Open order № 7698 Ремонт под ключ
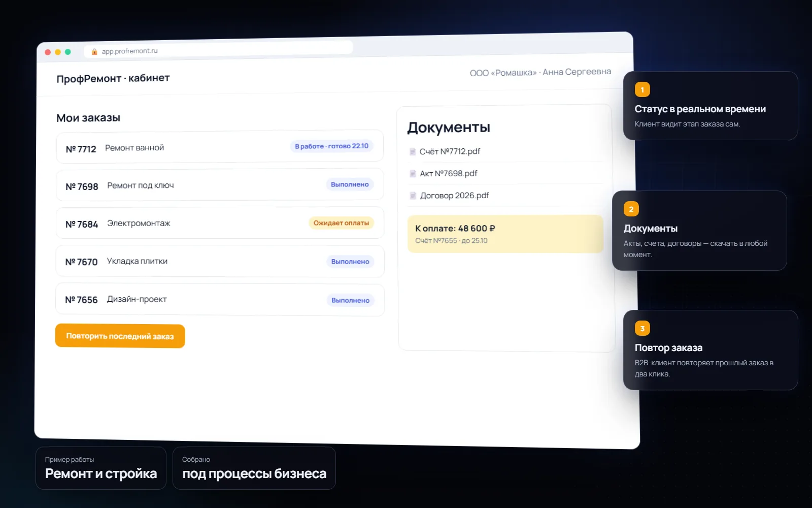Viewport: 812px width, 508px height. (x=220, y=185)
